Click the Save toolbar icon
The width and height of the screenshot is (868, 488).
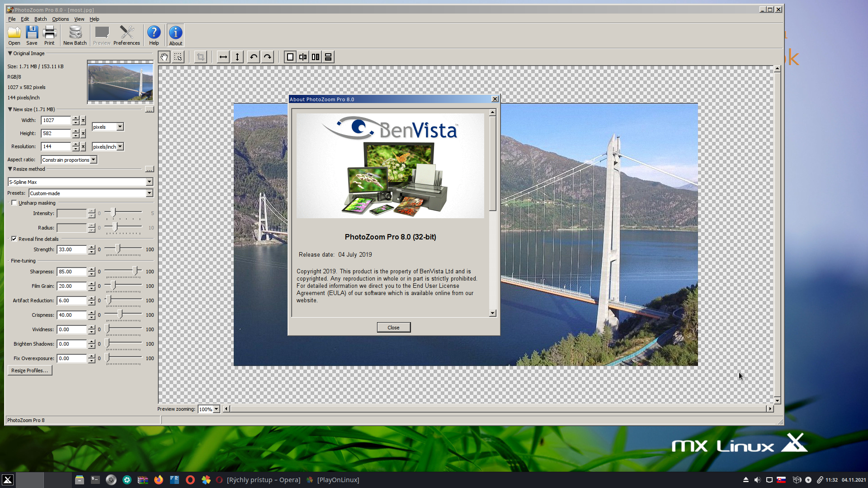point(32,35)
